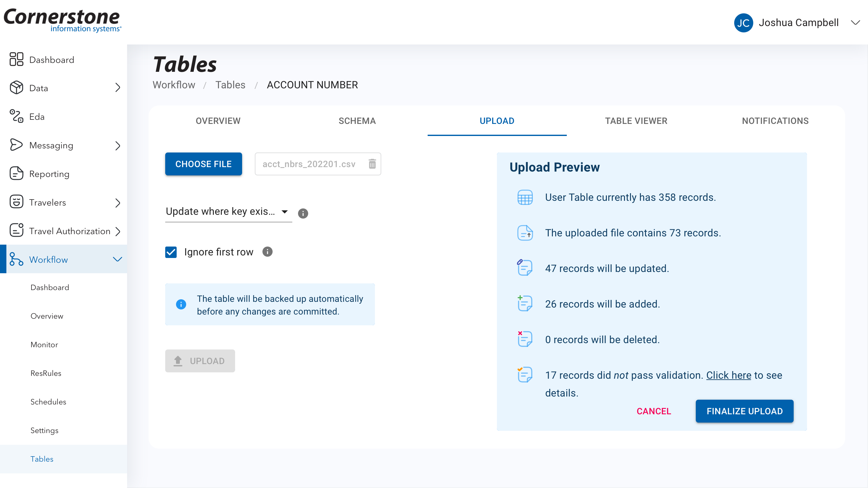Expand the Travelers sidebar section
Viewport: 868px width, 488px height.
[x=117, y=203]
